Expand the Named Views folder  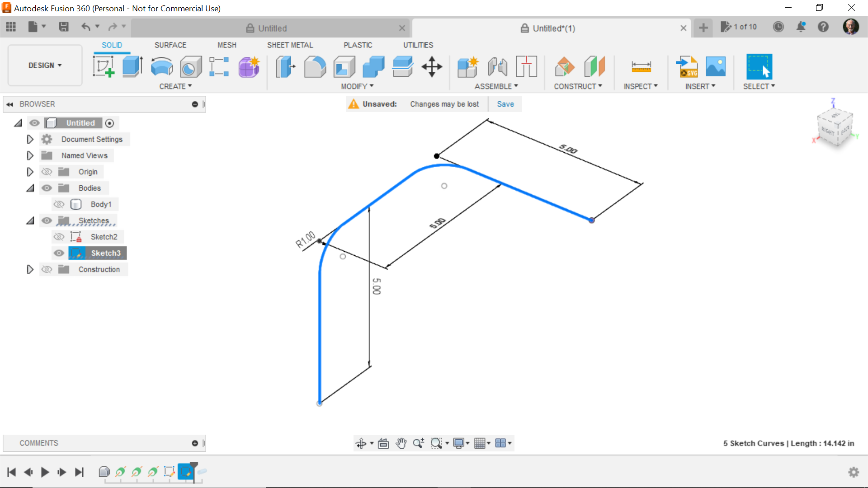point(30,155)
